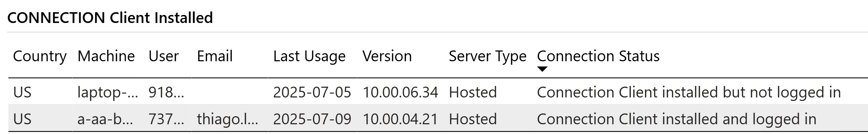Screen dimensions: 868x134
Task: Select the Version column header
Action: click(387, 56)
